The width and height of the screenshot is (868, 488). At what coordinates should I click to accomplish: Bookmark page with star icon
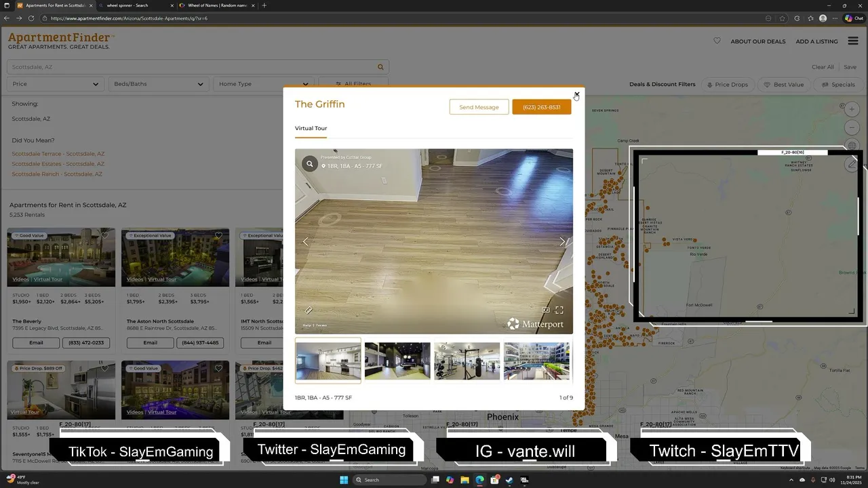coord(782,18)
